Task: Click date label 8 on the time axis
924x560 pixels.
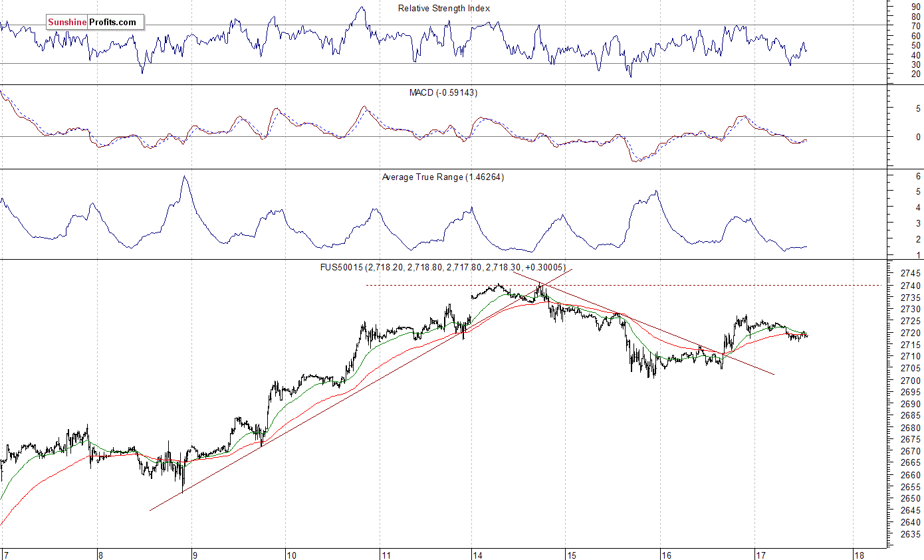Action: click(100, 555)
